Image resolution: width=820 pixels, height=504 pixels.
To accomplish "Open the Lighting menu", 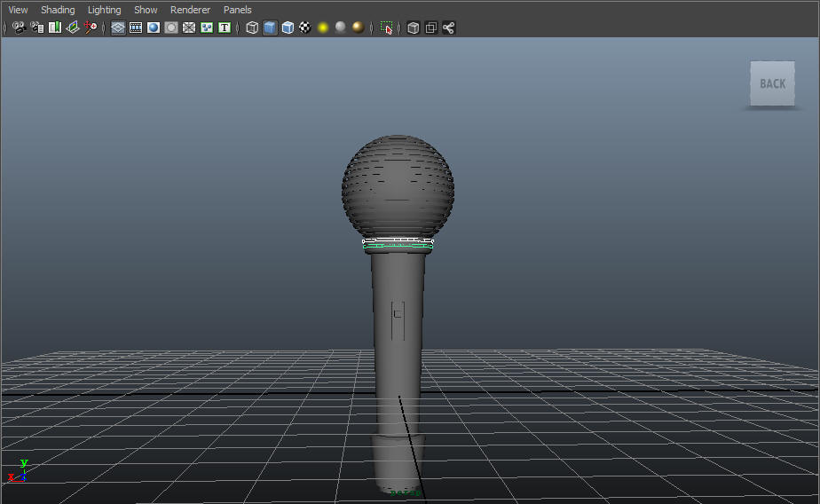I will pyautogui.click(x=105, y=10).
